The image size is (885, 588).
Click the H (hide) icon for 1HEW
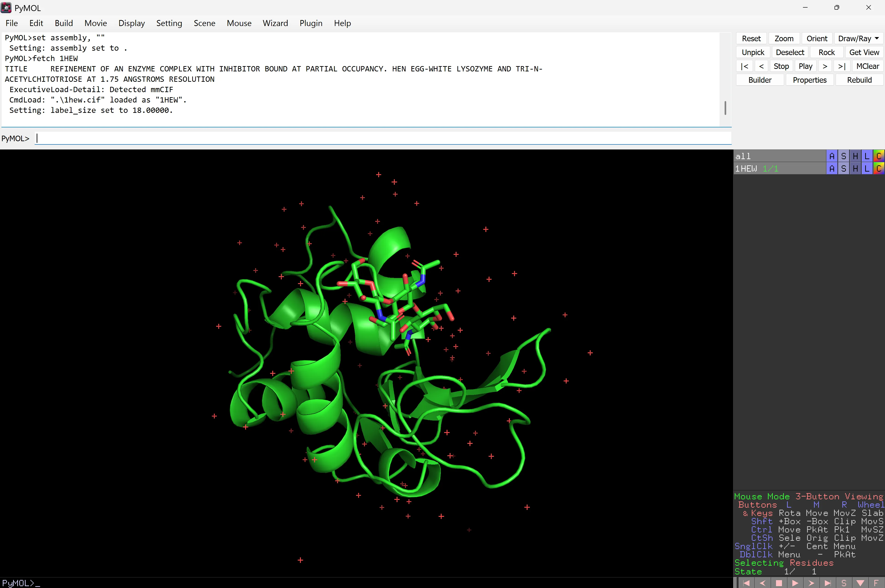pos(855,169)
